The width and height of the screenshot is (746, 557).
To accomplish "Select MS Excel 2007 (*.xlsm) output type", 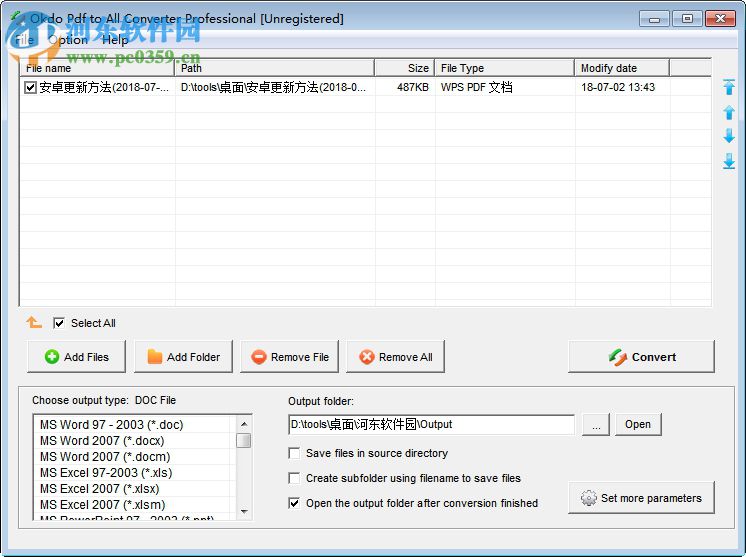I will [x=132, y=504].
